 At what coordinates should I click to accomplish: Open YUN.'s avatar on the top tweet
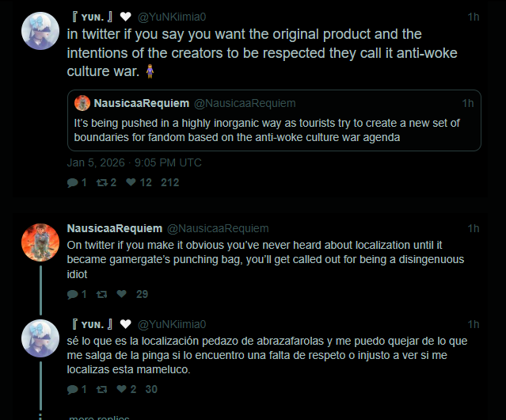pyautogui.click(x=40, y=32)
